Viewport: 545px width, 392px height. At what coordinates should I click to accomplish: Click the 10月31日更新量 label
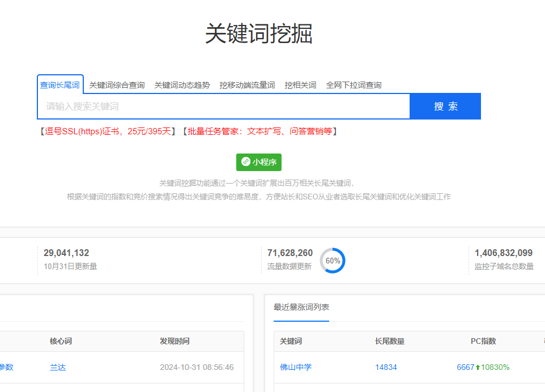pyautogui.click(x=70, y=267)
